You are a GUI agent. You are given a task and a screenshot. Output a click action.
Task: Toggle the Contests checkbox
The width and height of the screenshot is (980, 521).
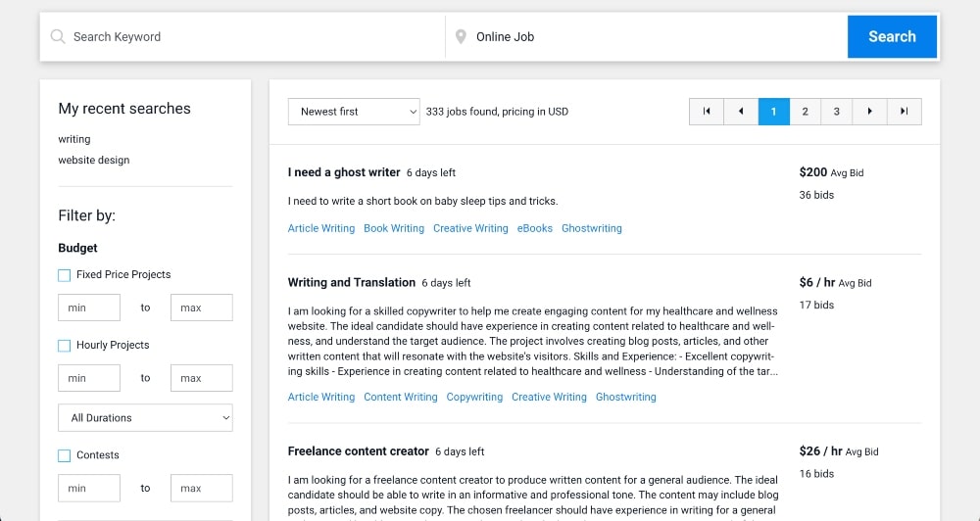[x=65, y=455]
